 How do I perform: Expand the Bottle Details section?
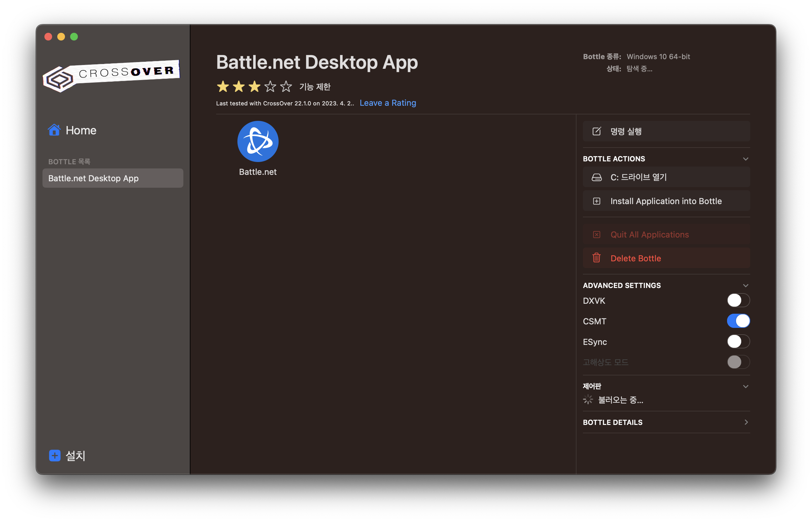point(745,422)
